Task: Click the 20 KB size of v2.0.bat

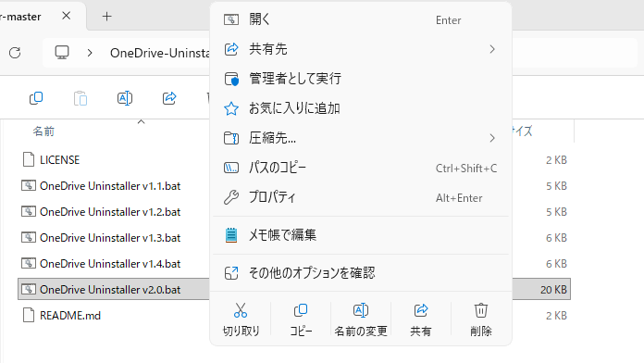Action: pos(553,290)
